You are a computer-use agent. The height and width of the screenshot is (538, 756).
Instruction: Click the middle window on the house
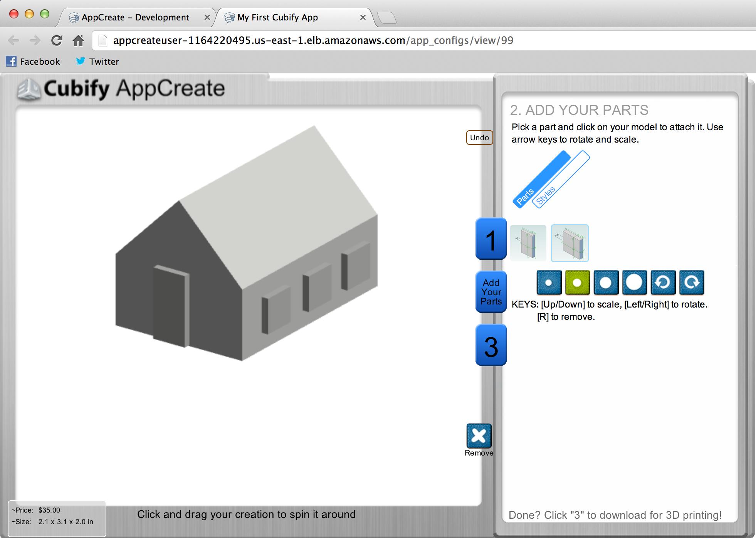[317, 287]
